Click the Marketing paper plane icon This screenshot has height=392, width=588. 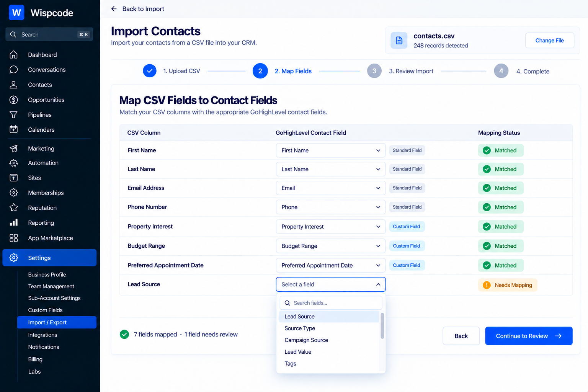coord(13,148)
